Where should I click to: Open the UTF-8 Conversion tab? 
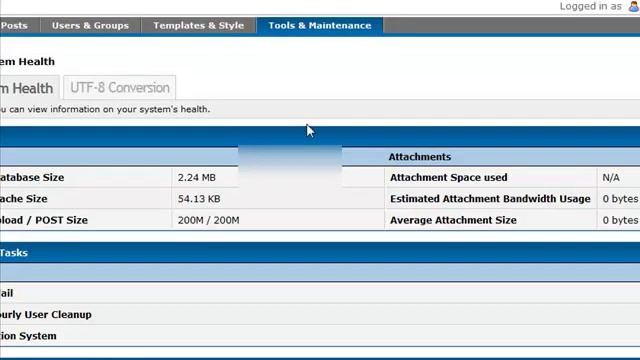pos(120,87)
